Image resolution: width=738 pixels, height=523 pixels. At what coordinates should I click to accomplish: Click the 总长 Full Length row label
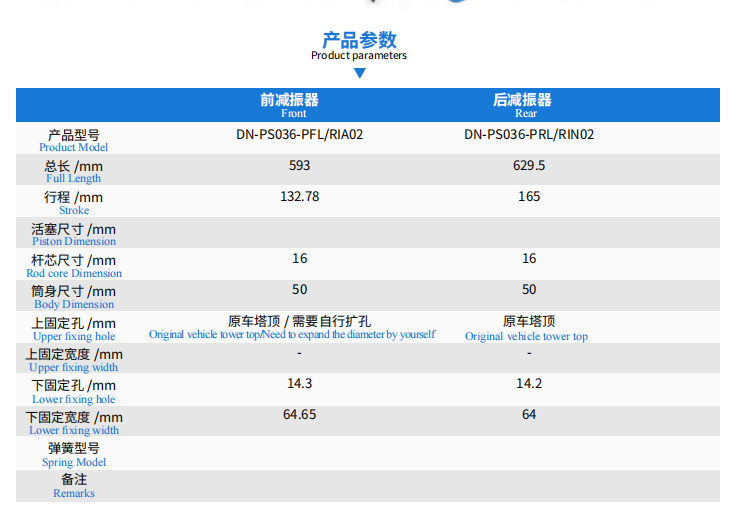74,171
